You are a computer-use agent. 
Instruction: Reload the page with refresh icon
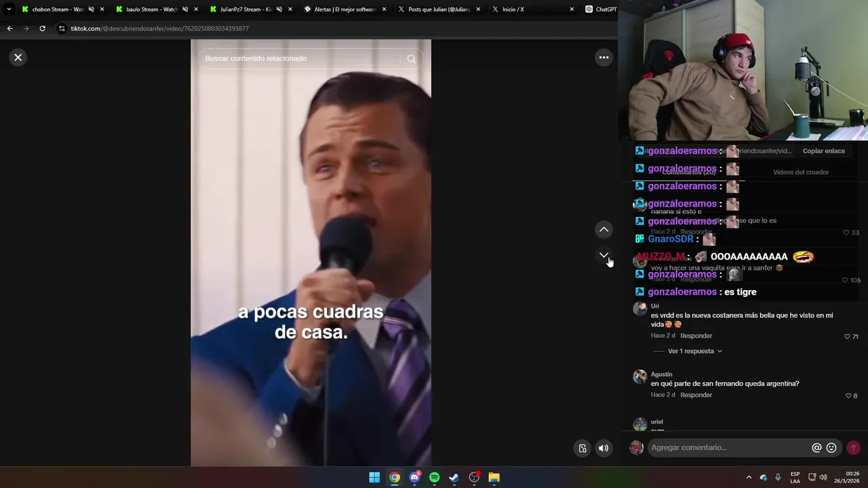pyautogui.click(x=42, y=28)
